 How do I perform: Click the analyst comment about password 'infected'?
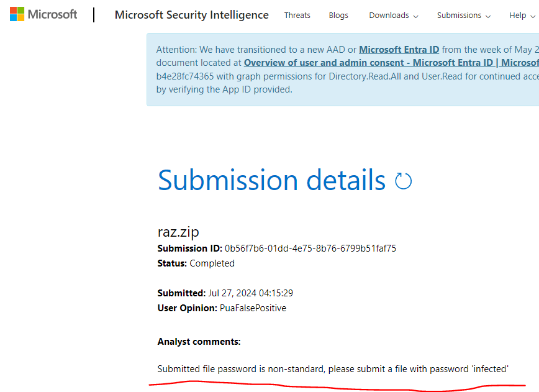333,369
